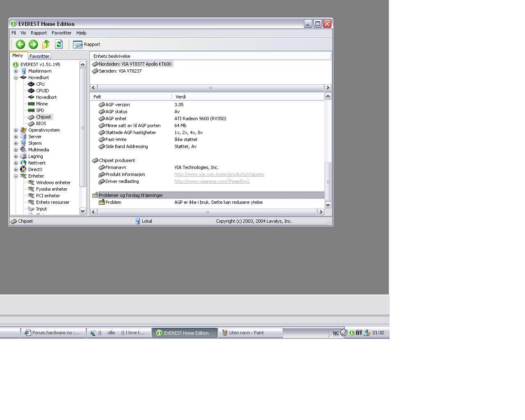Viewport: 525px width, 420px height.
Task: Expand the Lagring node
Action: click(x=16, y=156)
